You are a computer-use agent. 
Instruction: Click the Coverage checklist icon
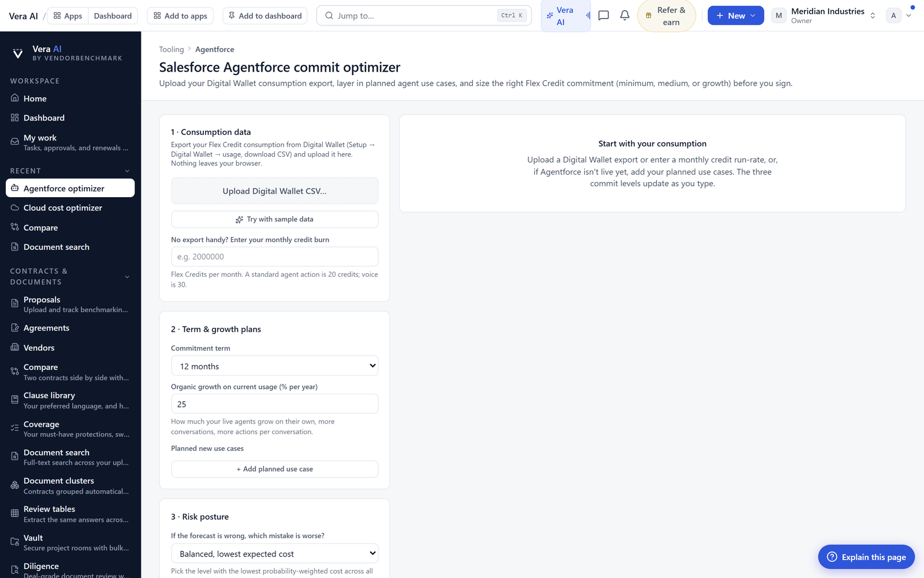coord(15,428)
